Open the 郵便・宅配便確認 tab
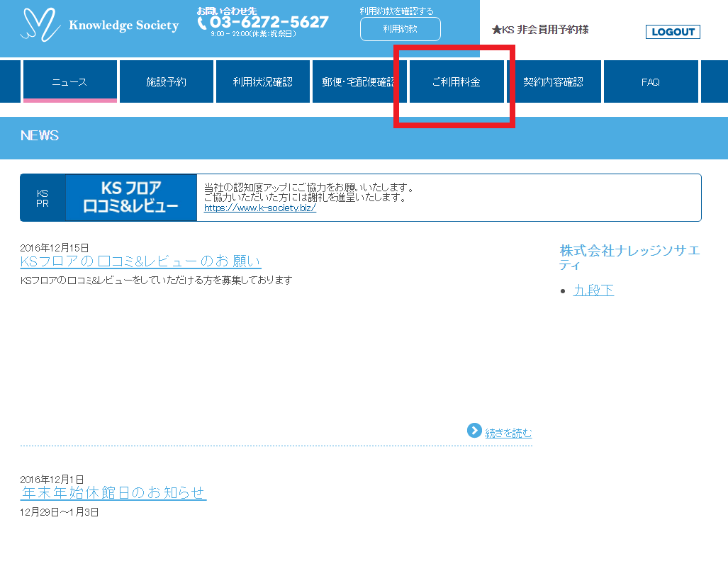 pos(359,82)
